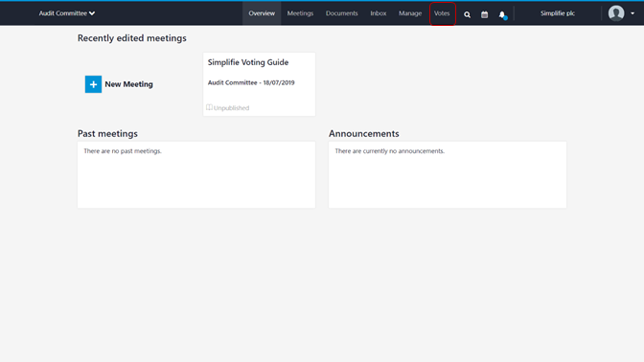Go to the Inbox tab

pyautogui.click(x=379, y=13)
